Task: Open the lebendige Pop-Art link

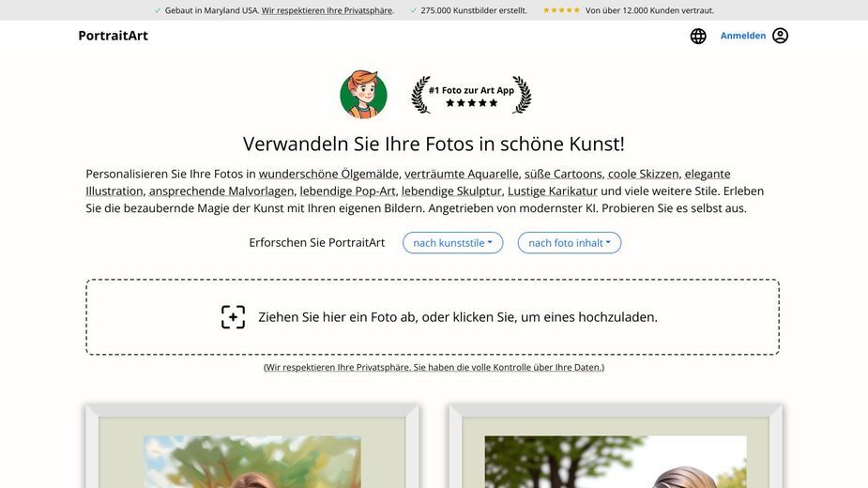Action: pyautogui.click(x=347, y=191)
